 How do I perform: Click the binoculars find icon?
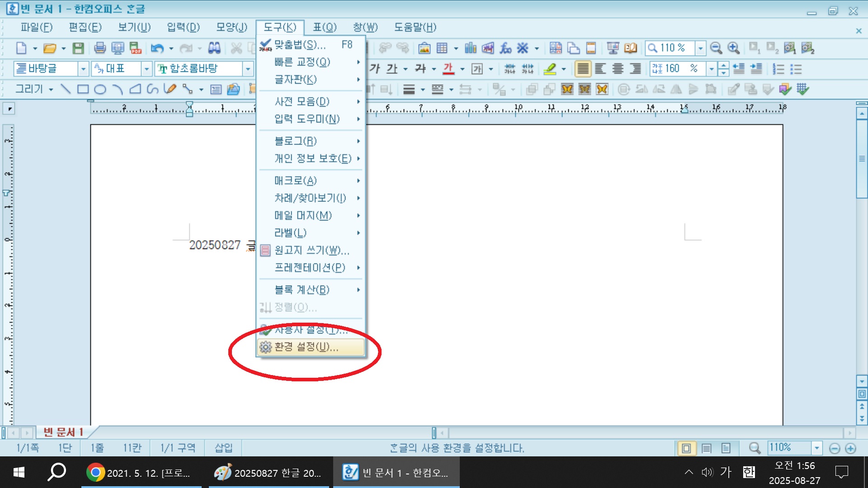214,48
